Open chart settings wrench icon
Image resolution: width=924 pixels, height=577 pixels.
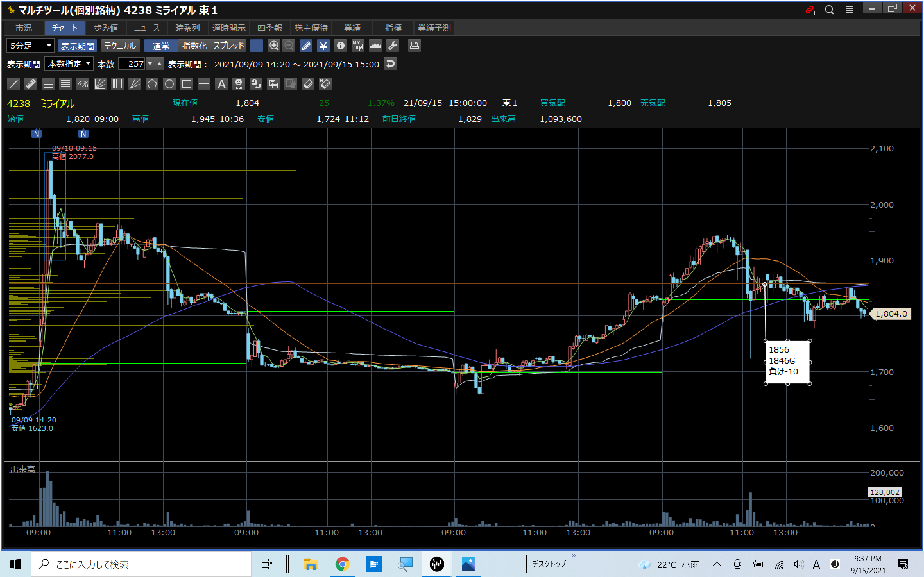tap(393, 46)
